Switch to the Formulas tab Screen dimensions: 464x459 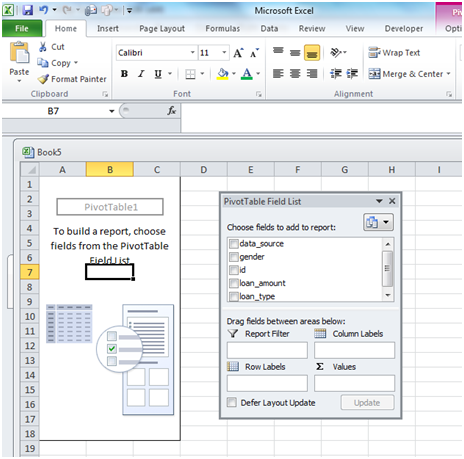click(223, 29)
